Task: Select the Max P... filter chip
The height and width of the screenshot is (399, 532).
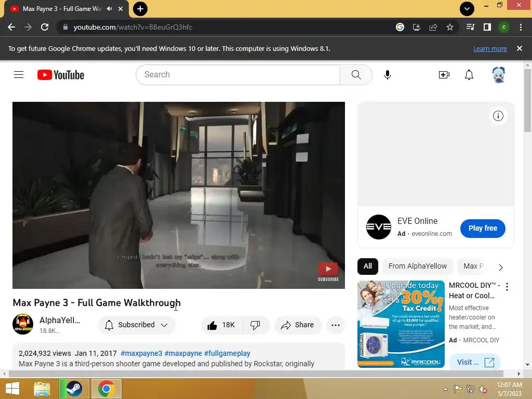Action: [474, 267]
